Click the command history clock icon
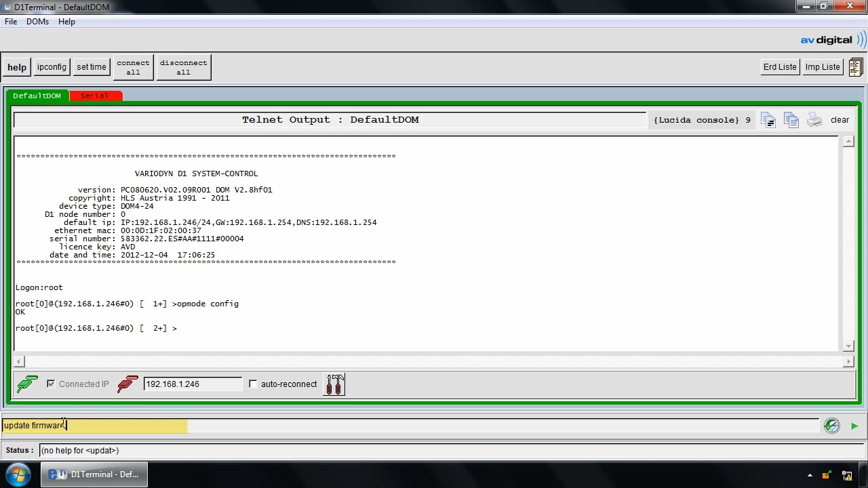Screen dimensions: 868x488 tap(831, 426)
